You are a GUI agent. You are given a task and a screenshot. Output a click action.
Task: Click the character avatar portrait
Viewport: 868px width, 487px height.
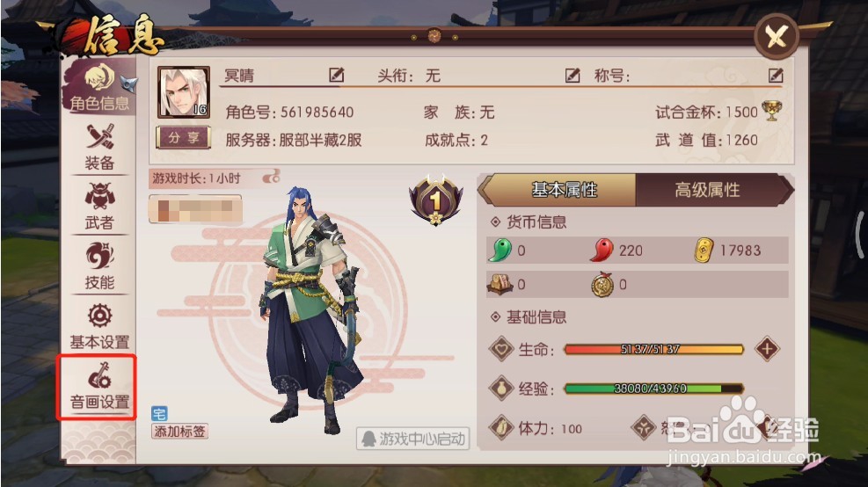coord(184,92)
